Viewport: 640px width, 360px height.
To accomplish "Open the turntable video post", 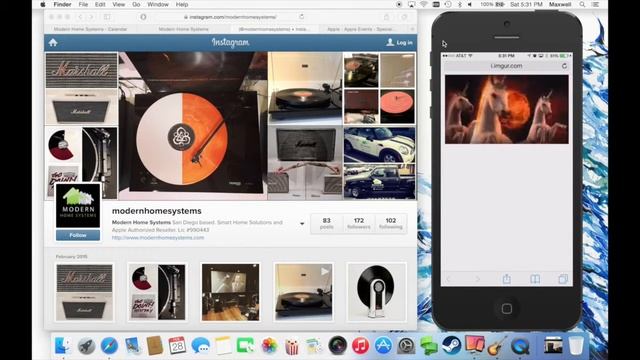I will 303,292.
